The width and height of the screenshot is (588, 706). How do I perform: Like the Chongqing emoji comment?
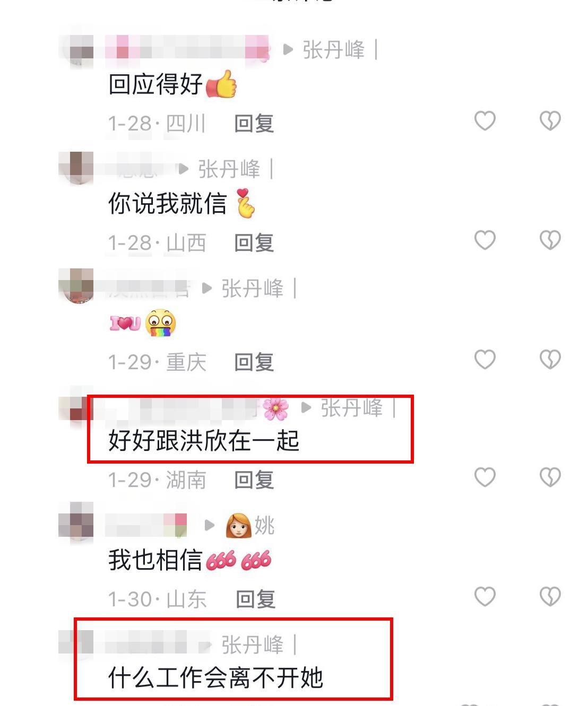point(485,360)
